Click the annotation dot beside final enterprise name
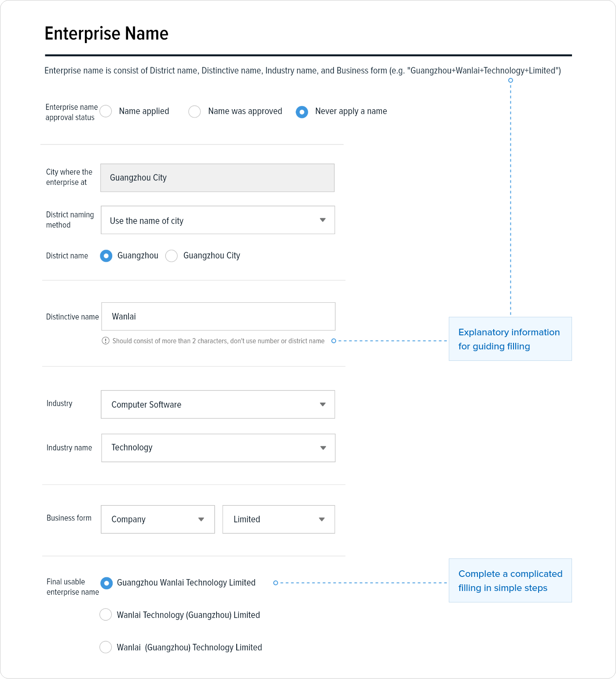This screenshot has height=679, width=616. [275, 583]
